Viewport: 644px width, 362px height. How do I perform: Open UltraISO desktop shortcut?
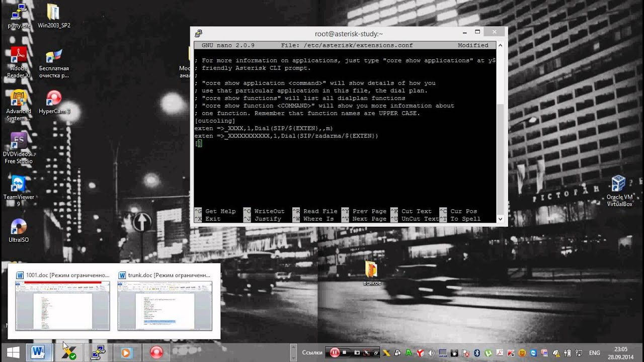tap(19, 231)
